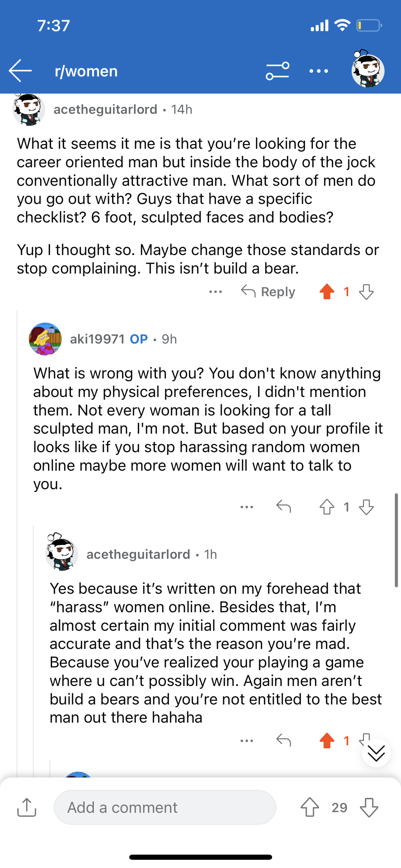Open comment sort options slider icon
401x868 pixels.
(x=277, y=71)
